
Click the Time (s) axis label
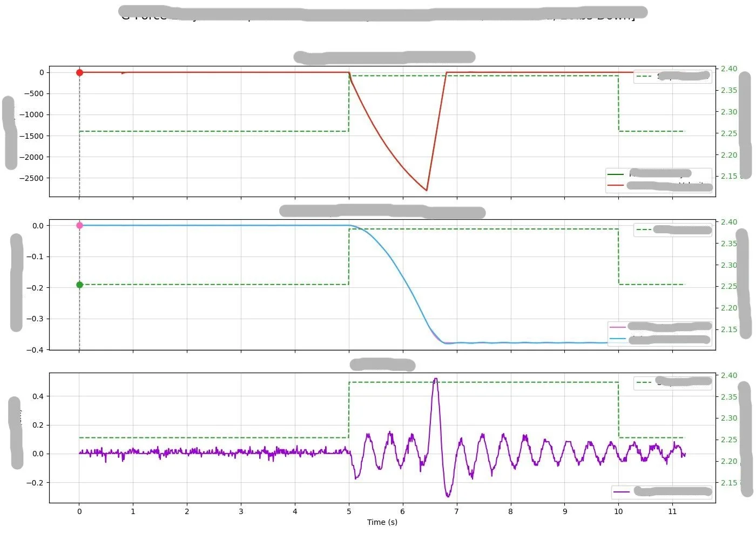pyautogui.click(x=382, y=522)
